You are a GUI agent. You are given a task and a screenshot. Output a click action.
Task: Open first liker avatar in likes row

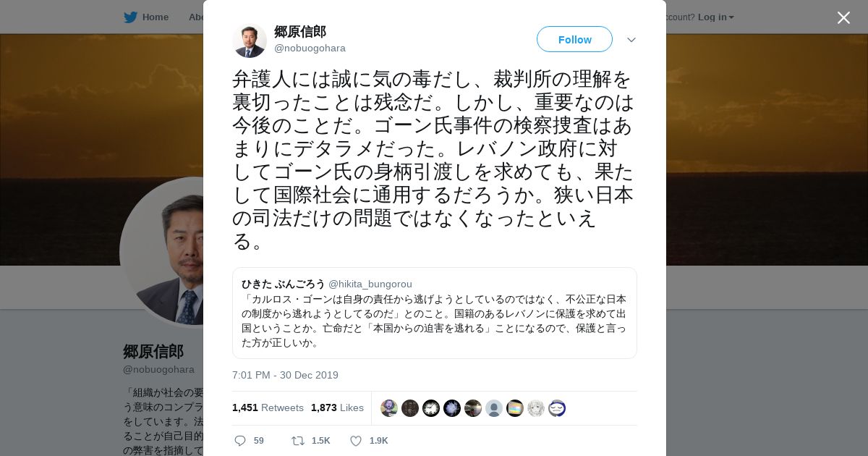click(x=389, y=408)
